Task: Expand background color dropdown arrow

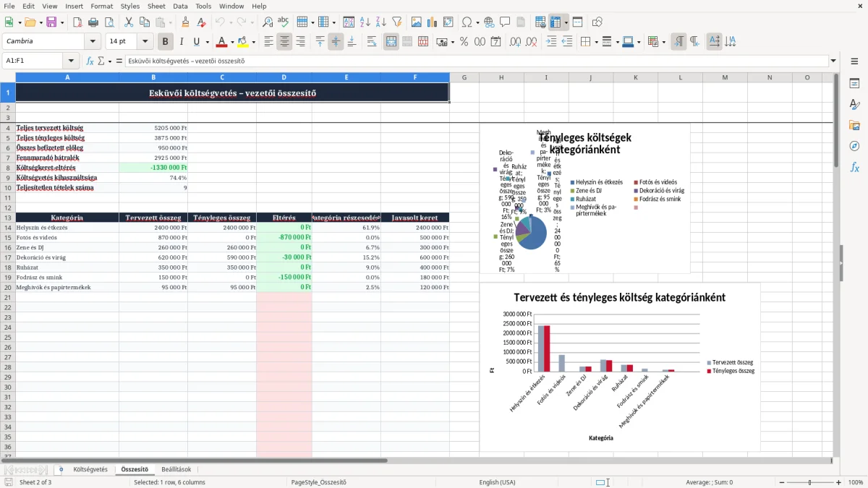Action: pos(252,42)
